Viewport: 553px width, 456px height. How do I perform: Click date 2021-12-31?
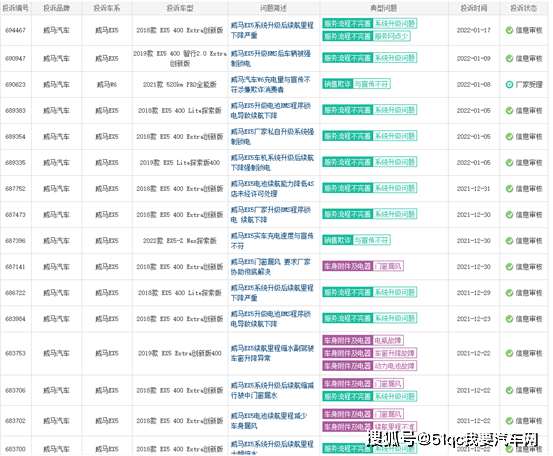474,189
